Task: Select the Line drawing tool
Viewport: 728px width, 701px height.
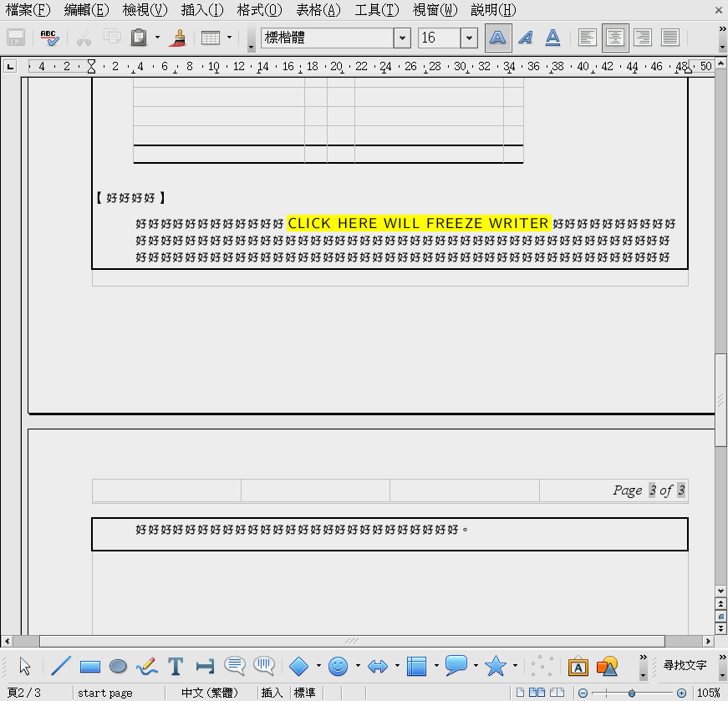Action: pyautogui.click(x=61, y=666)
